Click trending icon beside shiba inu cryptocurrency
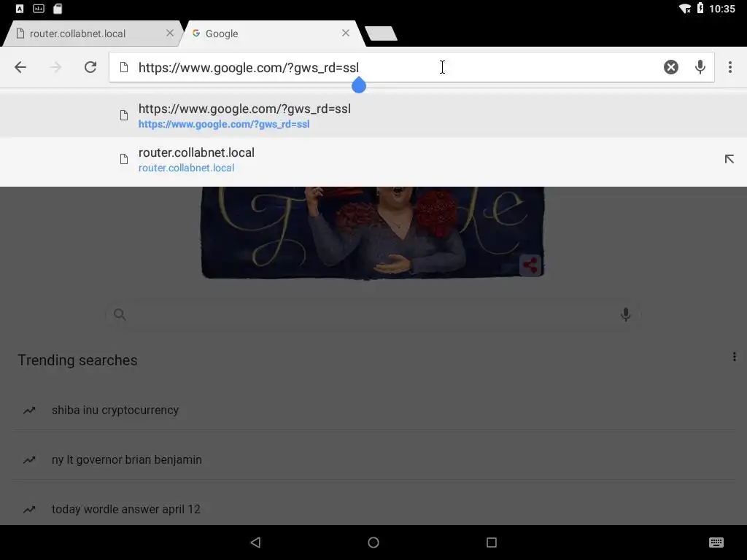Viewport: 747px width, 560px height. (29, 410)
